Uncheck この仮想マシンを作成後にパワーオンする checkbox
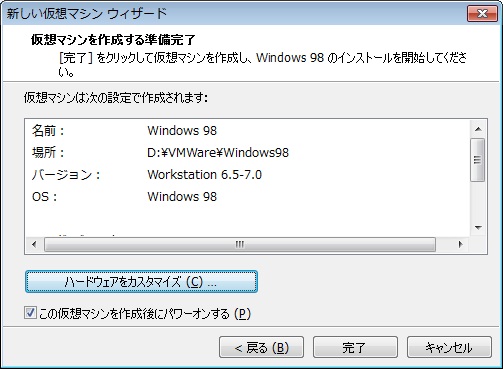 point(30,313)
